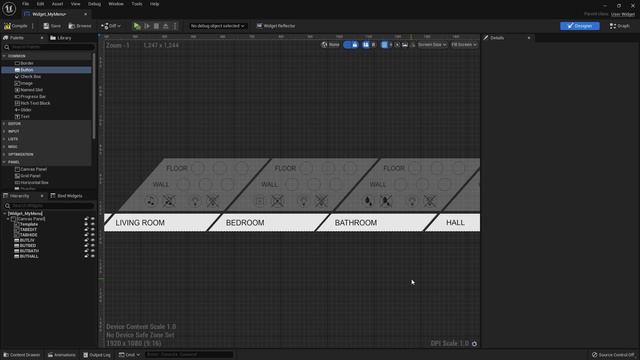
Task: Open the Window menu
Action: (116, 4)
